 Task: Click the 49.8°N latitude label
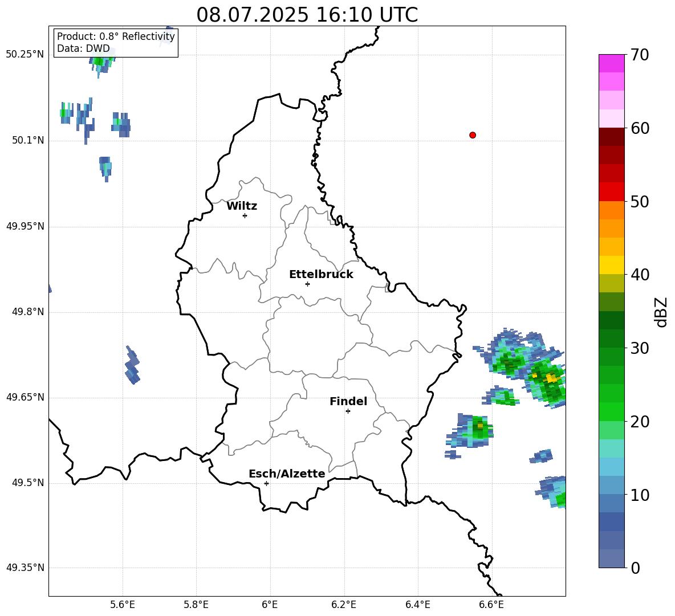(28, 312)
